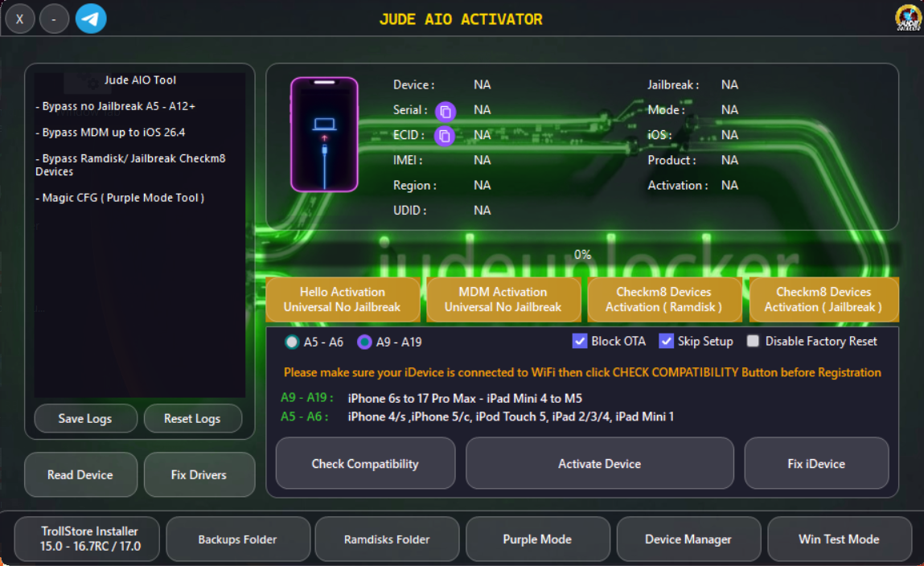The image size is (924, 566).
Task: Minimize the window with the dash button
Action: (x=54, y=18)
